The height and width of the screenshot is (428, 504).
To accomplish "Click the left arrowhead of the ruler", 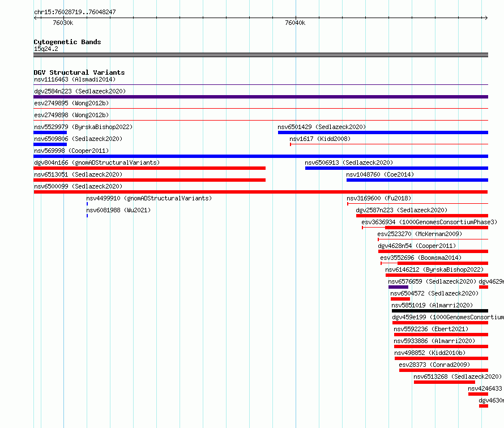I will pos(36,18).
